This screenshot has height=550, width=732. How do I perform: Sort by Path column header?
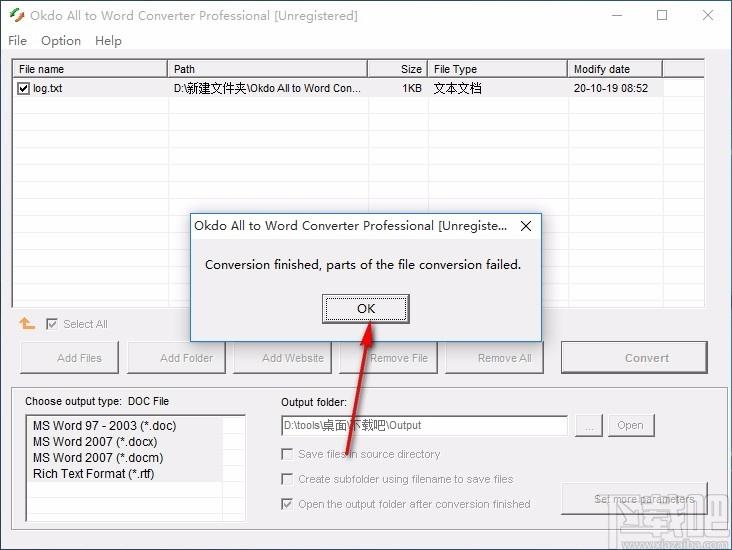coord(267,69)
